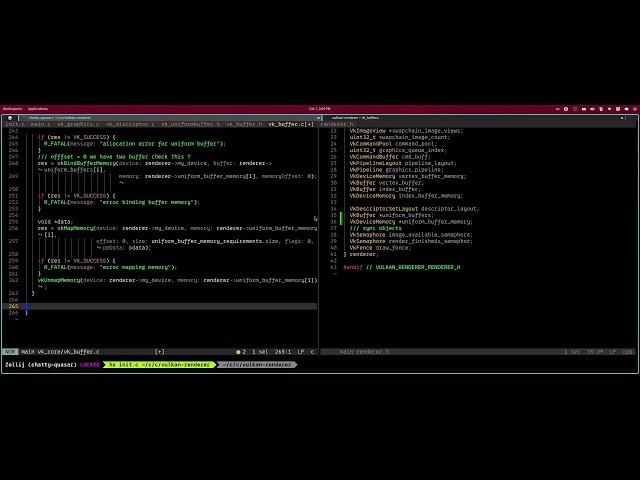Click main renderer.h in right status bar
The image size is (640, 480).
click(364, 352)
